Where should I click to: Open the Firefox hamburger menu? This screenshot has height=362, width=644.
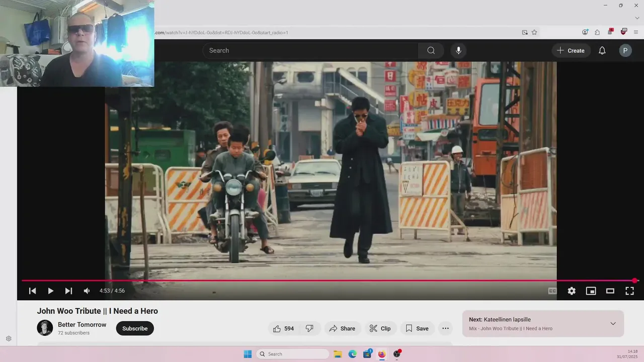[x=636, y=32]
